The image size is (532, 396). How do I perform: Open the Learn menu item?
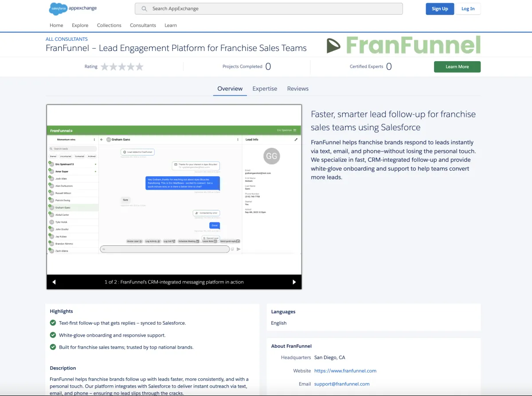click(x=171, y=25)
